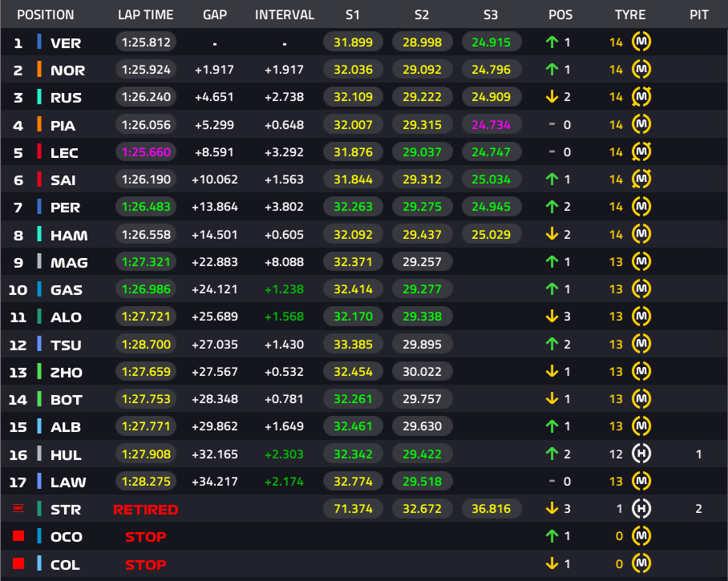Click SAI sector one time 31.844
This screenshot has height=581, width=728.
click(x=353, y=180)
